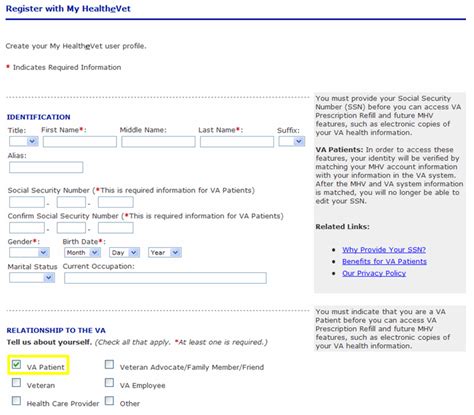The width and height of the screenshot is (474, 415).
Task: Click the last Social Security Number box
Action: tap(116, 202)
